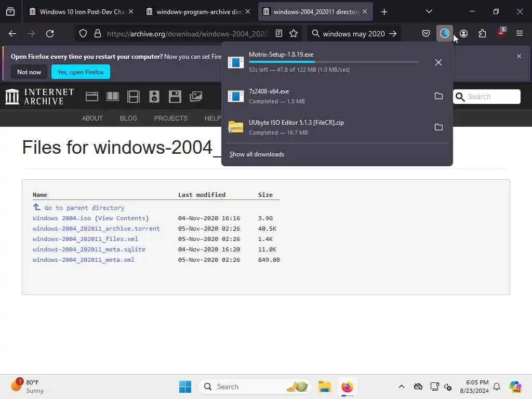Viewport: 532px width, 399px height.
Task: Open the weather widget 80°F Sunny
Action: click(x=28, y=387)
